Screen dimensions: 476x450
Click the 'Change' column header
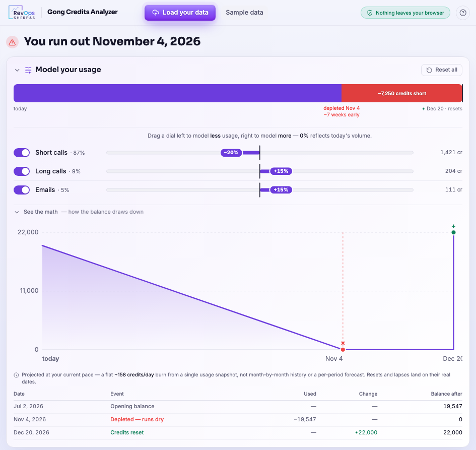click(368, 394)
